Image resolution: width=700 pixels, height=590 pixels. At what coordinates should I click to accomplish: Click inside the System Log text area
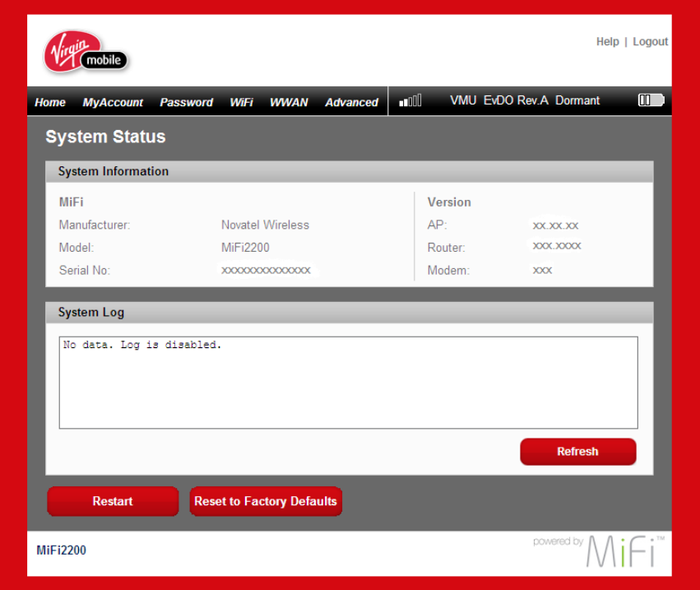click(348, 383)
